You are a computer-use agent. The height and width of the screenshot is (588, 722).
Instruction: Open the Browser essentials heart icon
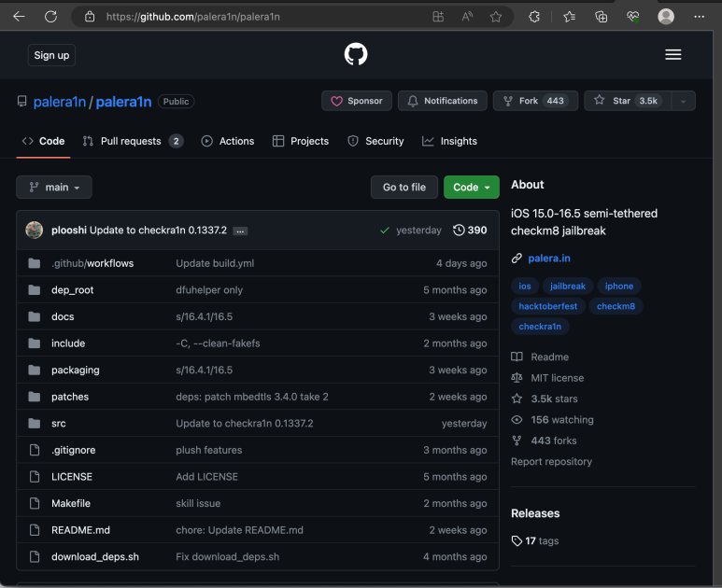tap(632, 17)
